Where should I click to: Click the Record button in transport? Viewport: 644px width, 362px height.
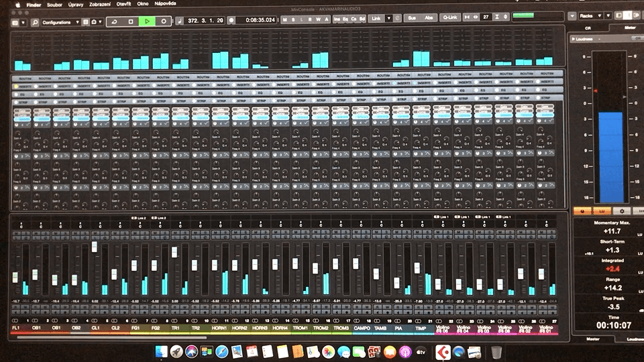(164, 21)
